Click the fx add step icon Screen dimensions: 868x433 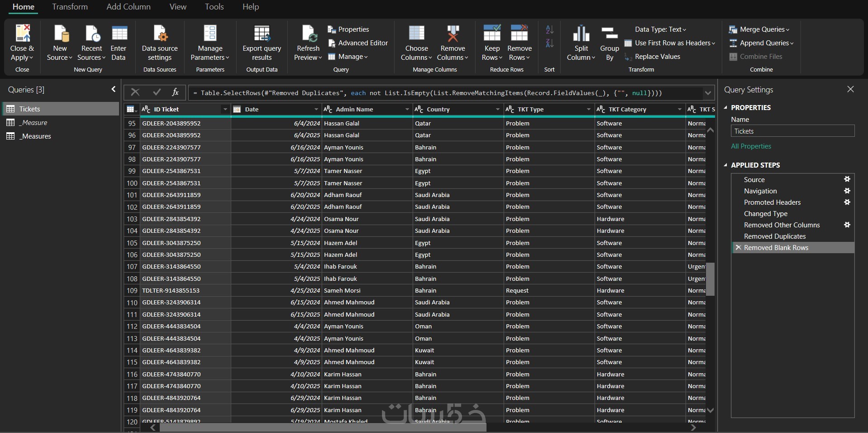[x=175, y=92]
